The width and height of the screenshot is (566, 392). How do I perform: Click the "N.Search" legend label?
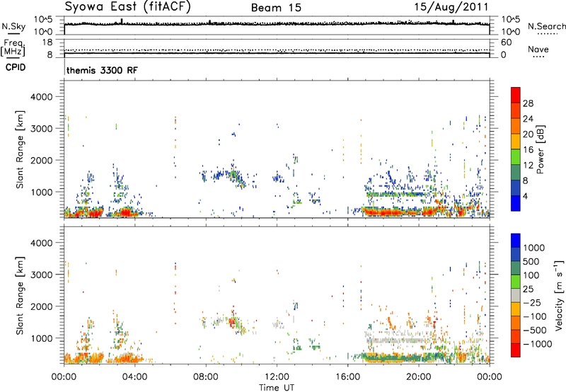coord(546,26)
